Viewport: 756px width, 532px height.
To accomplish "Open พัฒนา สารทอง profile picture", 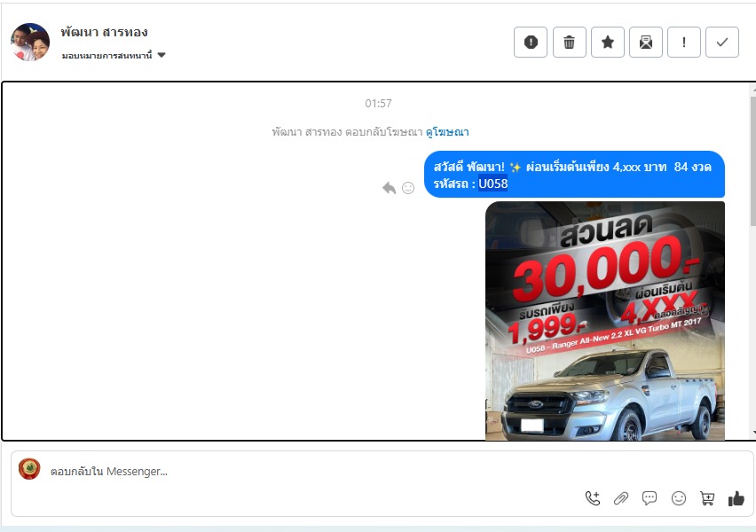I will point(30,42).
